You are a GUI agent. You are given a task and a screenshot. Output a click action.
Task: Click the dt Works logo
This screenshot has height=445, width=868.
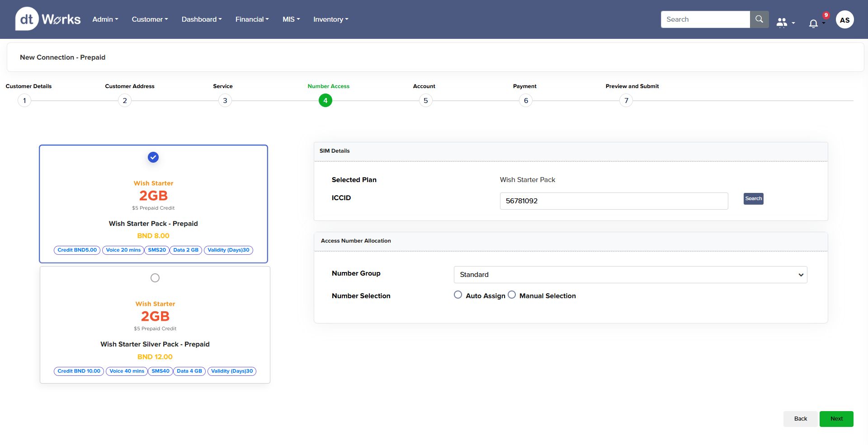tap(48, 19)
